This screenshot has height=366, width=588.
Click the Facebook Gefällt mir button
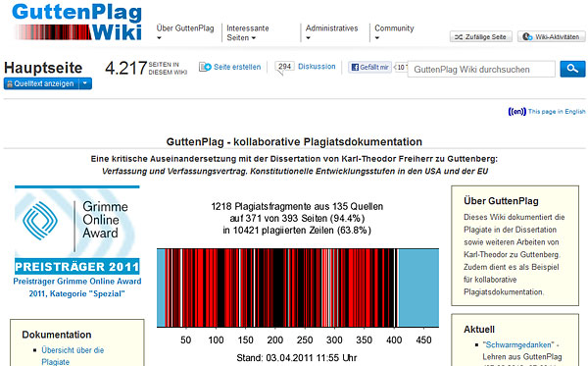tap(369, 67)
